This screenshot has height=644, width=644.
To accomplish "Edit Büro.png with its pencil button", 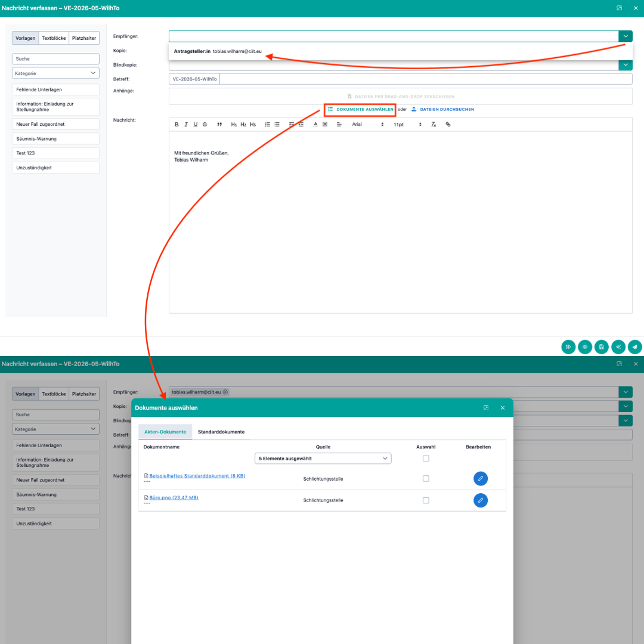I will [481, 500].
